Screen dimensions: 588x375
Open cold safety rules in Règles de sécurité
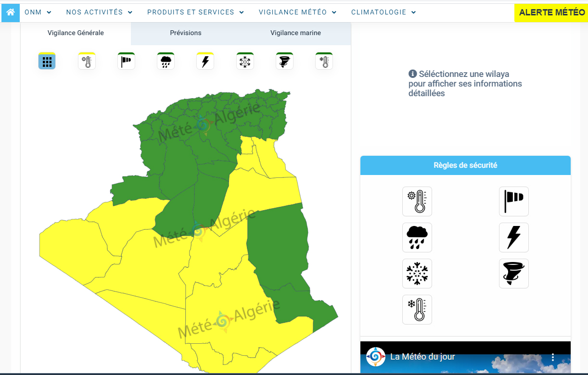pyautogui.click(x=417, y=310)
